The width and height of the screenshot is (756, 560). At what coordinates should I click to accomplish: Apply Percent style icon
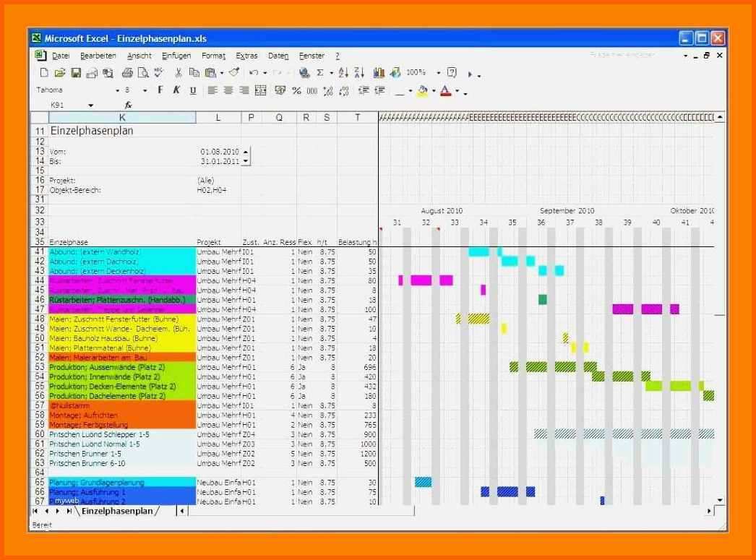coord(296,90)
